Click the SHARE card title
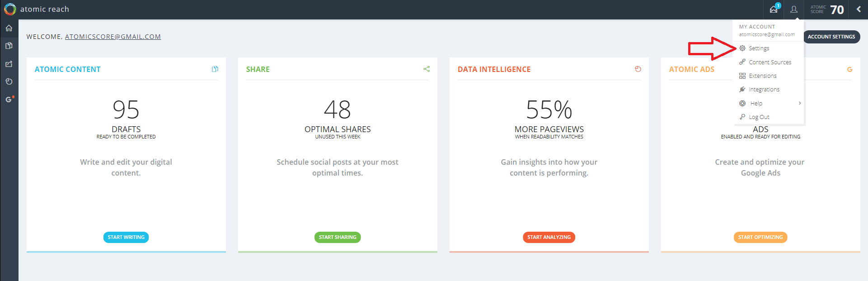Viewport: 868px width, 281px height. [x=258, y=69]
